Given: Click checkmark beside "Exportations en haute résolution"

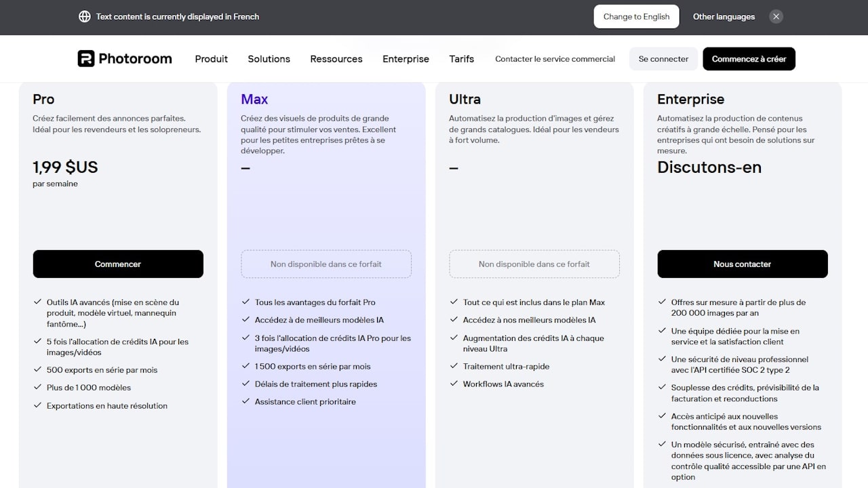Looking at the screenshot, I should (x=37, y=405).
